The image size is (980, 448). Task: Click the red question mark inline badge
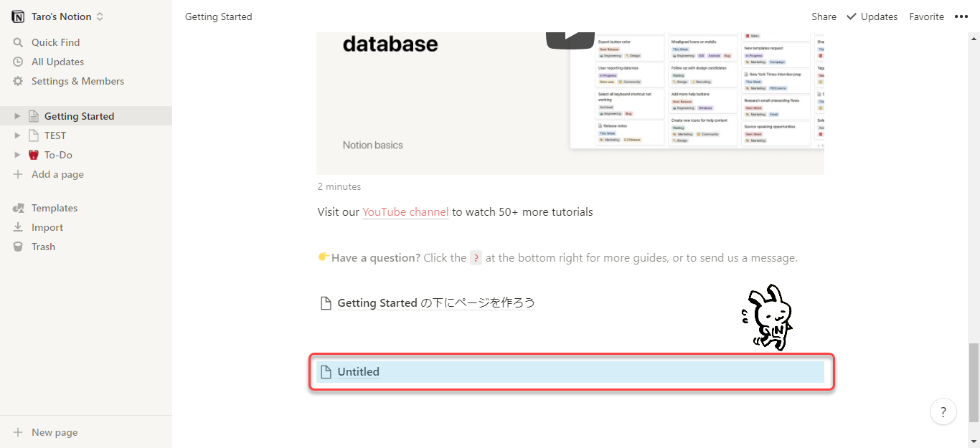(476, 258)
